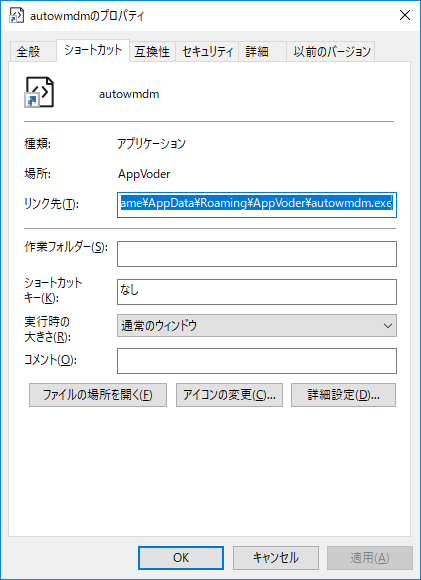Select the ショートカット tab
The height and width of the screenshot is (580, 421).
tap(93, 50)
